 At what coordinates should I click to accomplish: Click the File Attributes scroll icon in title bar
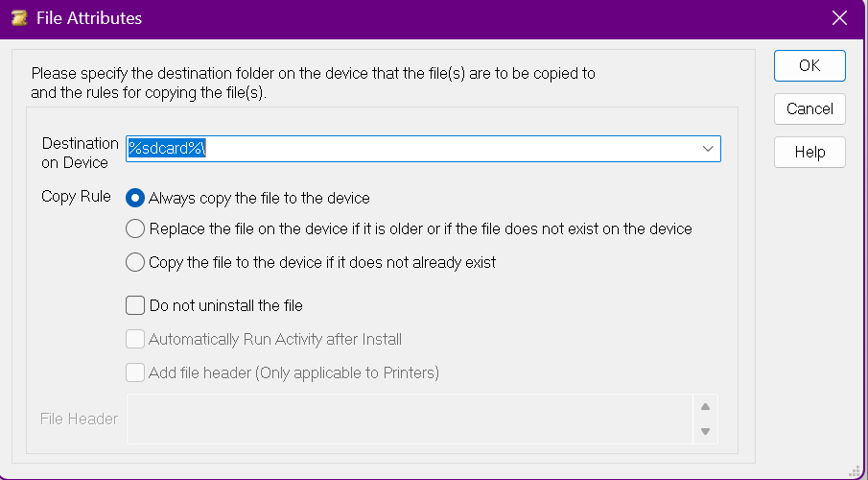(18, 18)
